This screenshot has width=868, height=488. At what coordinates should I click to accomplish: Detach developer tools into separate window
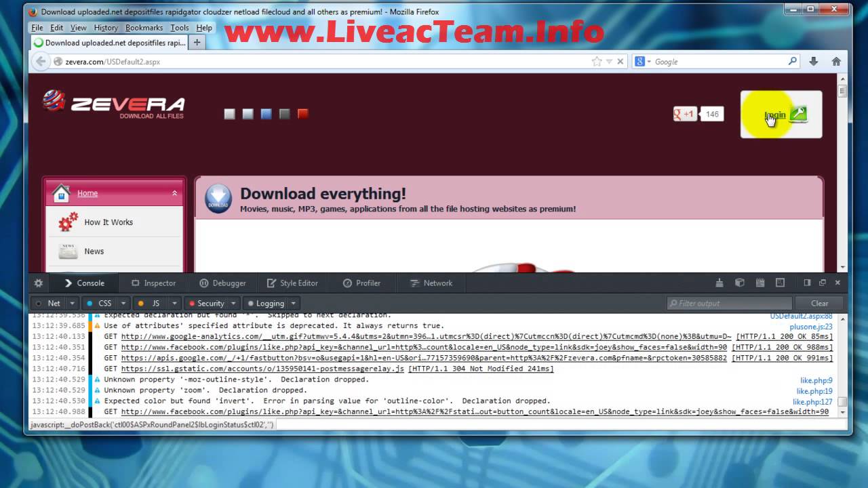823,283
